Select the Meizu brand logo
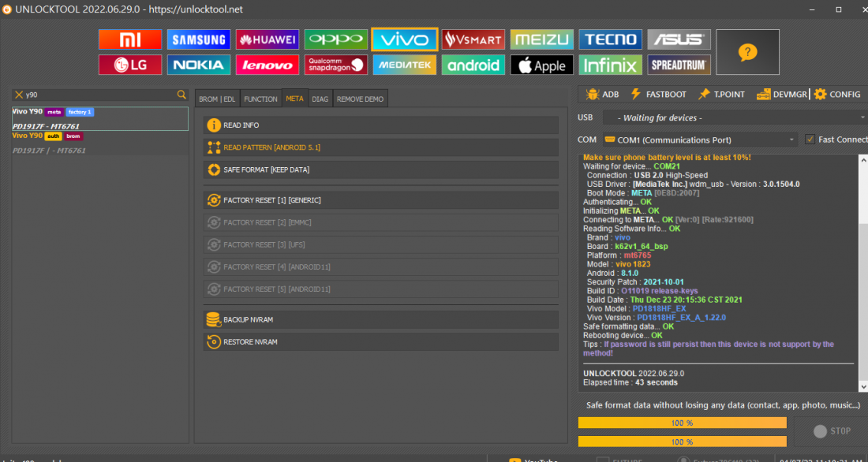Viewport: 868px width, 462px height. [542, 39]
